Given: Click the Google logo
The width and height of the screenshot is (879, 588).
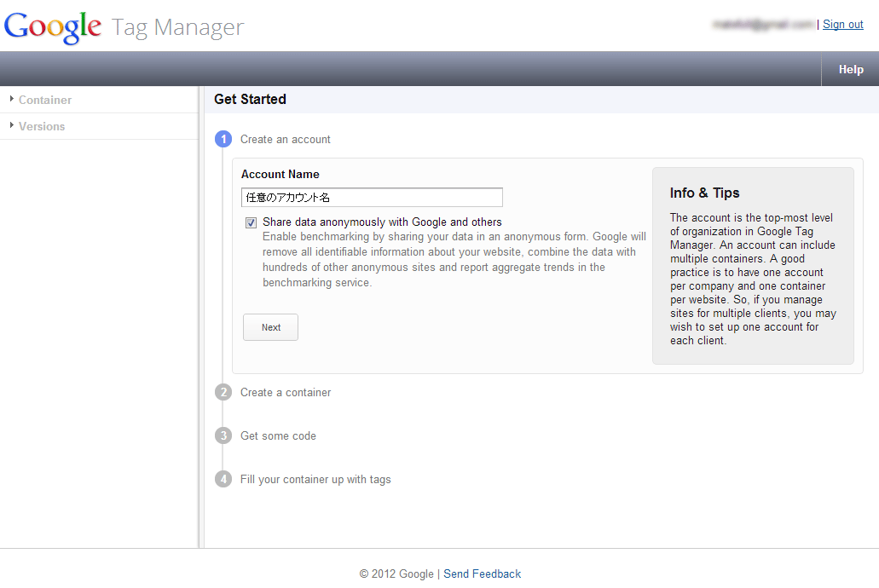Looking at the screenshot, I should coord(53,26).
